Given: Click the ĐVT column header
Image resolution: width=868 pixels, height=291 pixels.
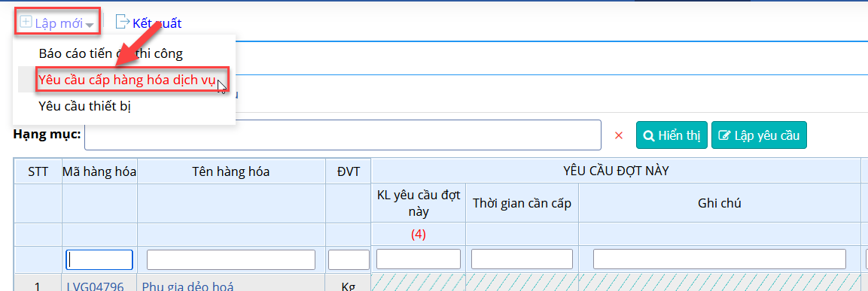Looking at the screenshot, I should (x=349, y=171).
